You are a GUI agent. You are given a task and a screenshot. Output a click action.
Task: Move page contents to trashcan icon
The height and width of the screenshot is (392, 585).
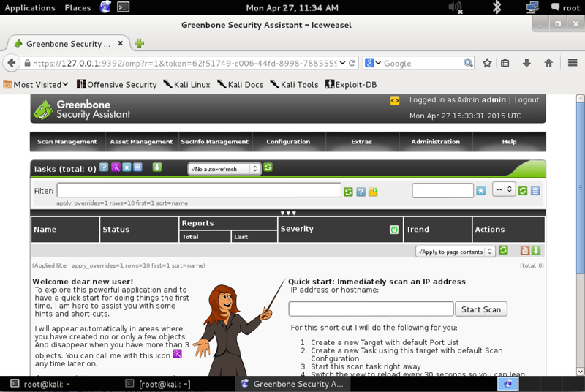[524, 251]
